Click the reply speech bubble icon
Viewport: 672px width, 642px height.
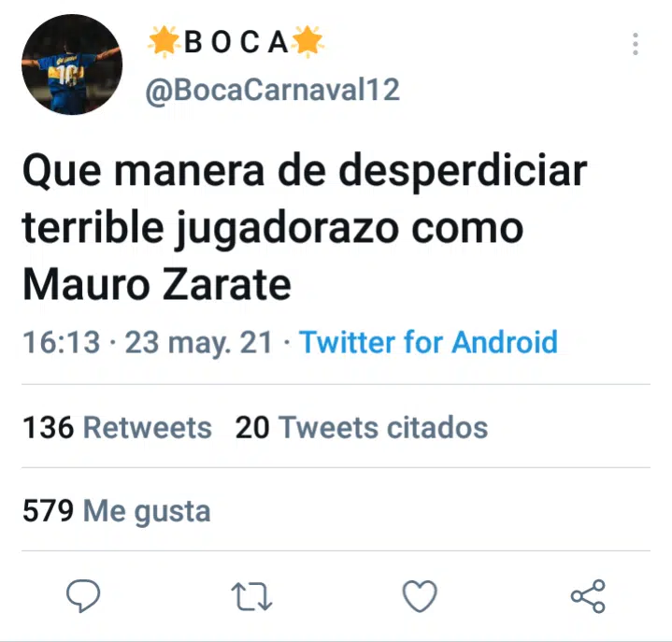tap(83, 595)
